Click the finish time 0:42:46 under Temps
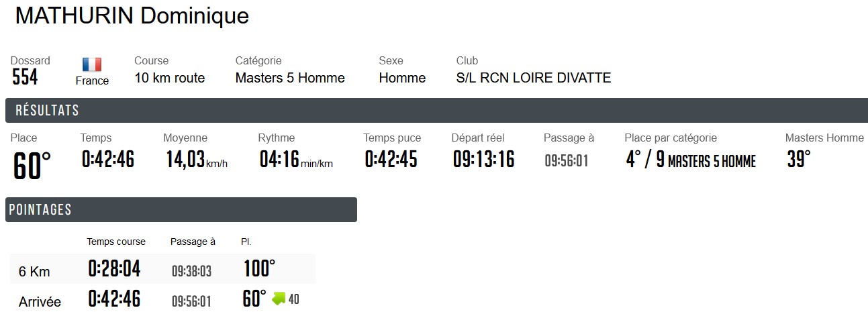 tap(107, 160)
